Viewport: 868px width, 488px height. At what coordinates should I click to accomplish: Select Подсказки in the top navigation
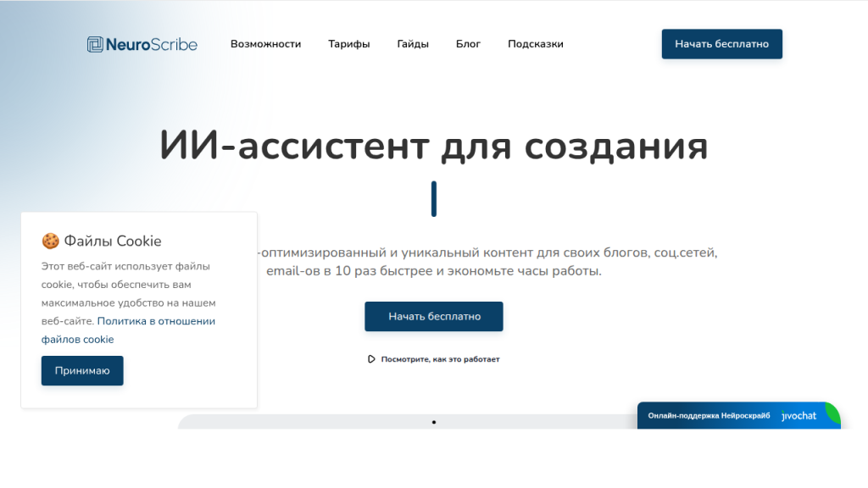pyautogui.click(x=535, y=44)
